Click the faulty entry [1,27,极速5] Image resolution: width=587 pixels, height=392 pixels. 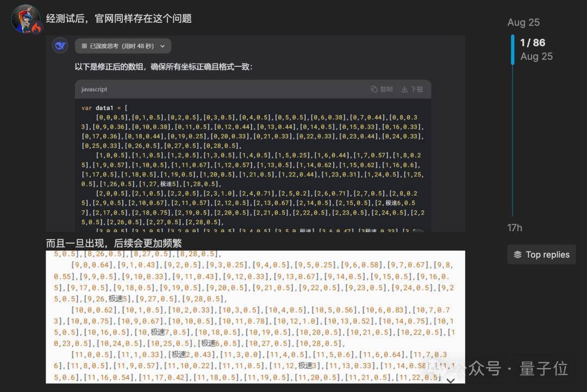coord(159,184)
